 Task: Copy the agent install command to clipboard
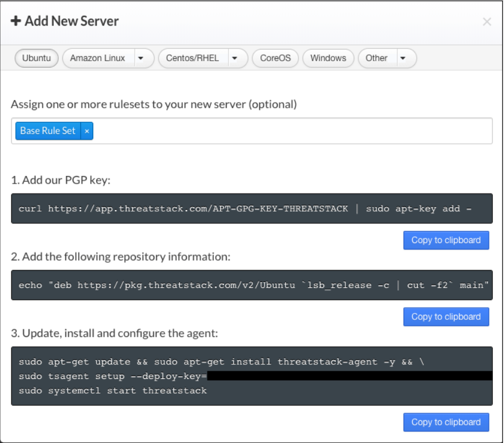pos(446,422)
